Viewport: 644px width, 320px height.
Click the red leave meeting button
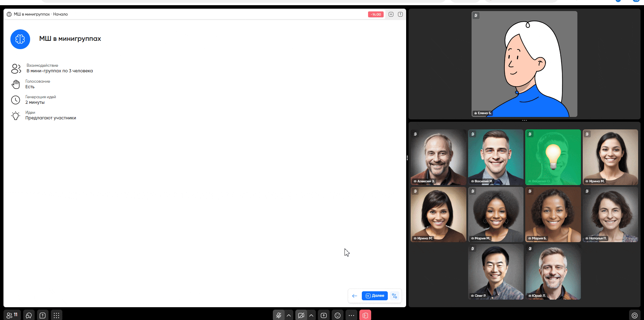365,315
